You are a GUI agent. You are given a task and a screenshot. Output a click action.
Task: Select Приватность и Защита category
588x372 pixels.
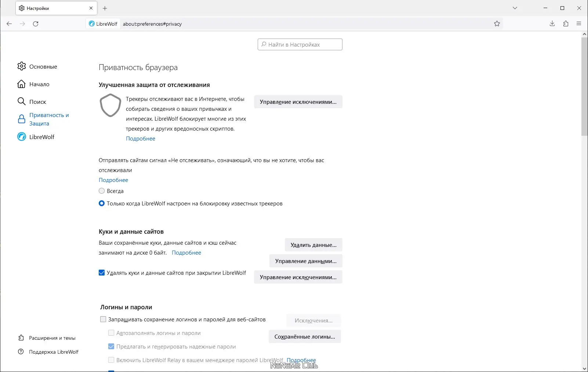coord(49,119)
